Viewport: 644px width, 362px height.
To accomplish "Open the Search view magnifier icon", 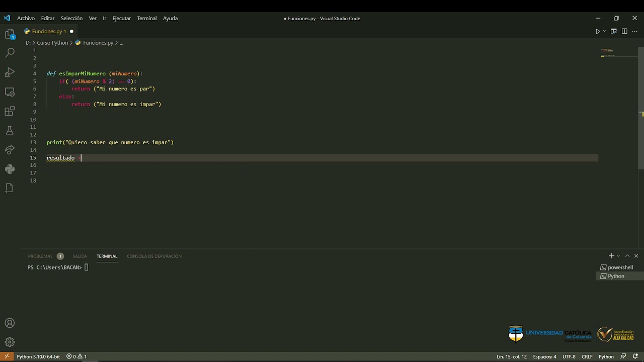I will [x=10, y=53].
